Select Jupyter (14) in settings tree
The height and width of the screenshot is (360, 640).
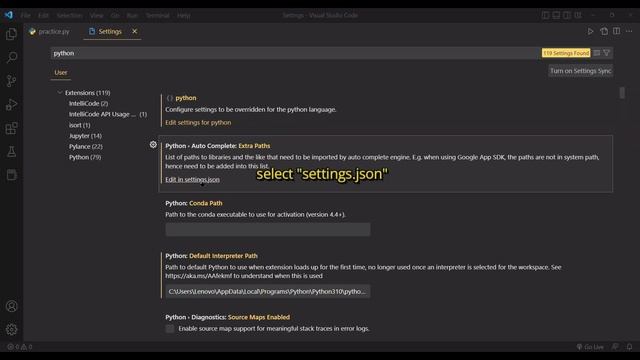coord(85,136)
